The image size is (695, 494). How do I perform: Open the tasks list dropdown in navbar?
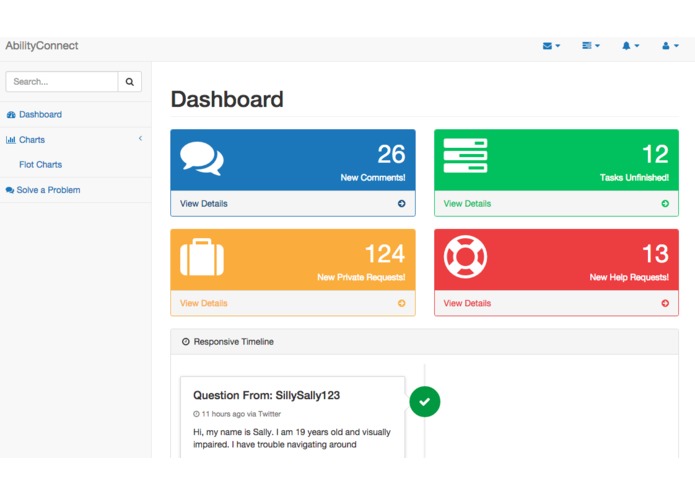pyautogui.click(x=591, y=46)
